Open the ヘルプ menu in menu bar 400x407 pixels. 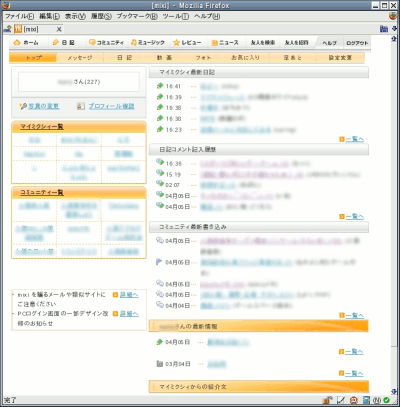[207, 16]
